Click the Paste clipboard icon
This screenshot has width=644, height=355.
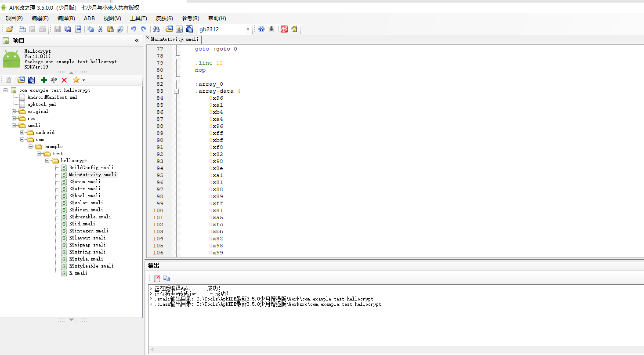110,29
